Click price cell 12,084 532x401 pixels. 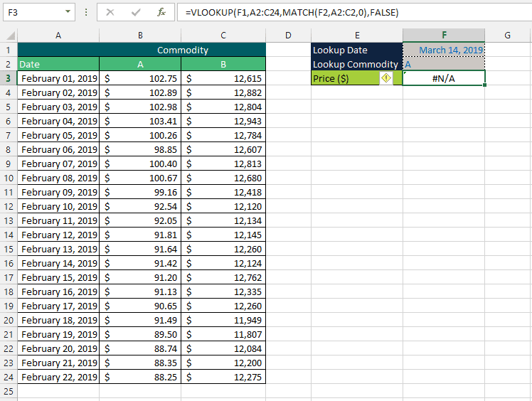point(223,349)
